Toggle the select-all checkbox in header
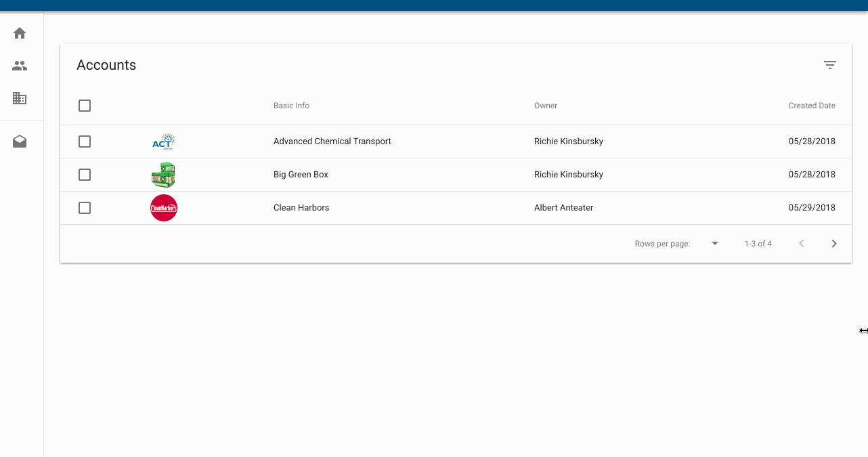 (85, 106)
